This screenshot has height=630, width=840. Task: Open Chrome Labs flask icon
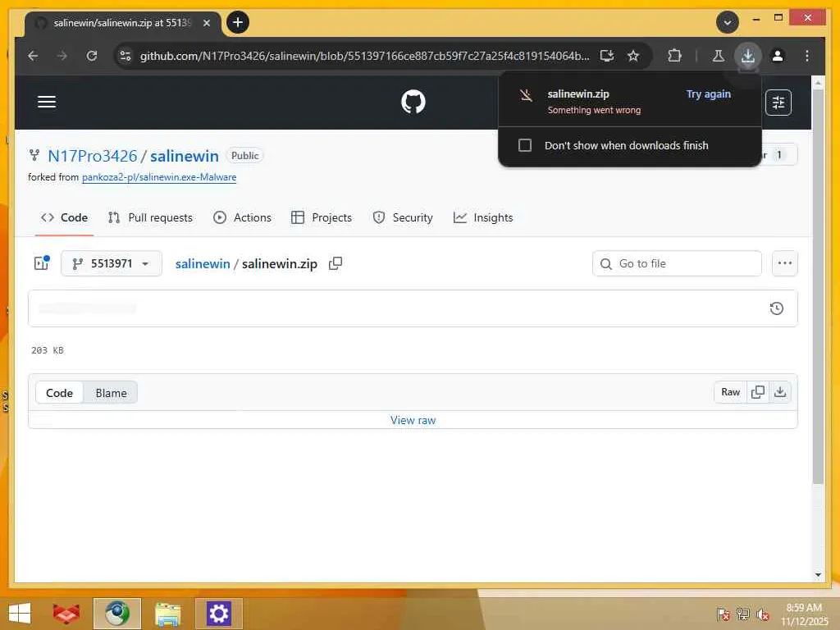click(719, 56)
